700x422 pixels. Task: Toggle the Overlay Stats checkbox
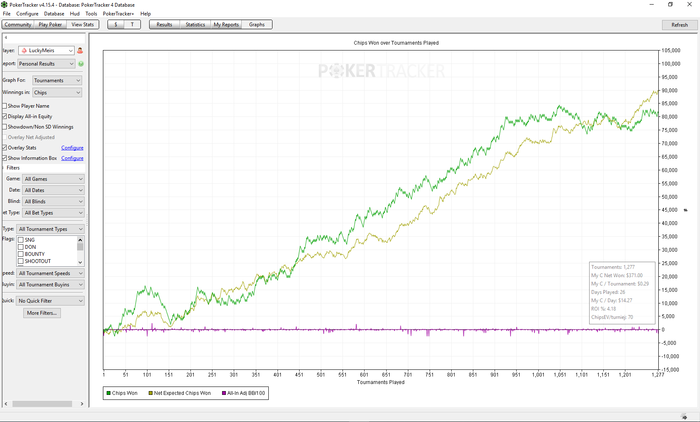click(4, 147)
